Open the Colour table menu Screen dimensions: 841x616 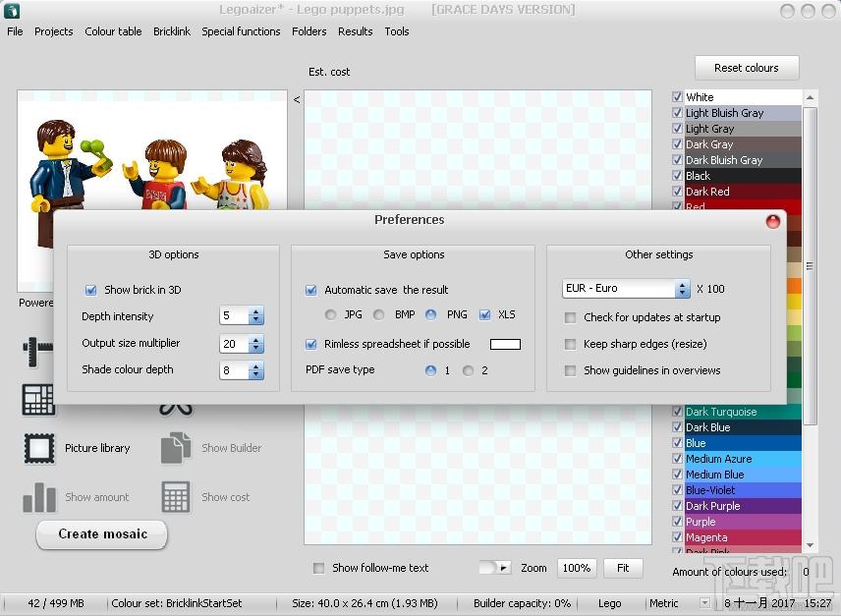[113, 31]
